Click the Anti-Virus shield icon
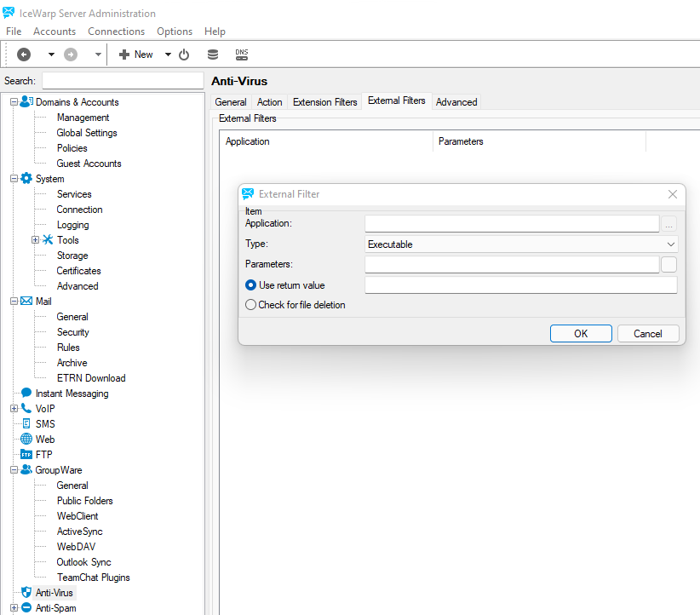Image resolution: width=700 pixels, height=615 pixels. pyautogui.click(x=26, y=592)
